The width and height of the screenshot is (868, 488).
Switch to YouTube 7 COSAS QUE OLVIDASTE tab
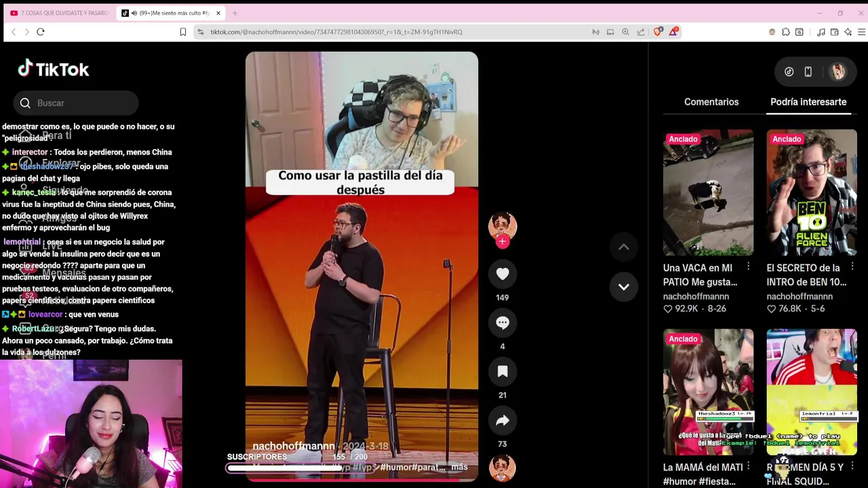coord(60,13)
